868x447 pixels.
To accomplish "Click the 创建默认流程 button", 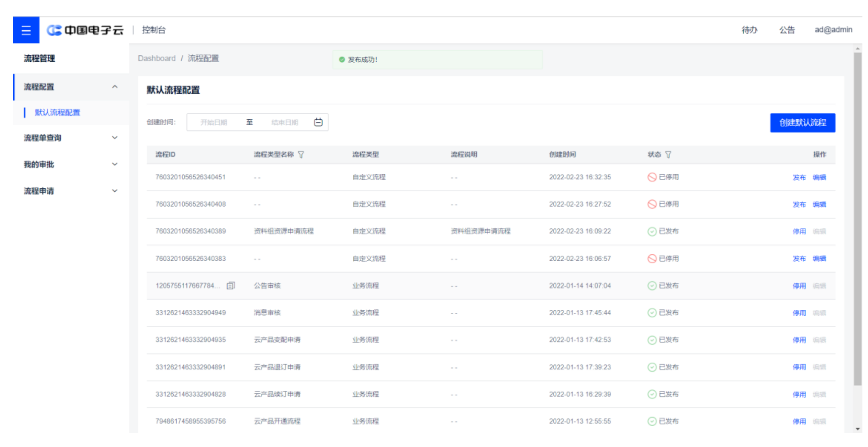I will tap(802, 123).
